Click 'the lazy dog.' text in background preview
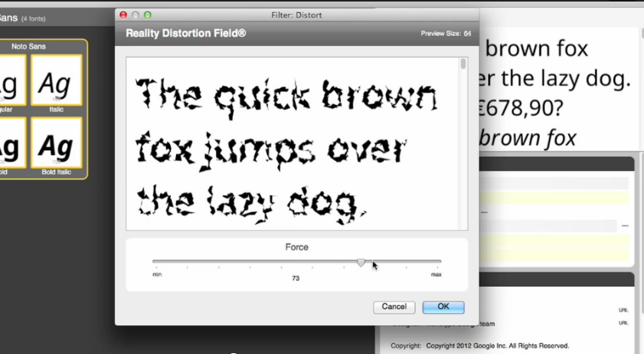Screen dimensions: 644x354 [566, 78]
